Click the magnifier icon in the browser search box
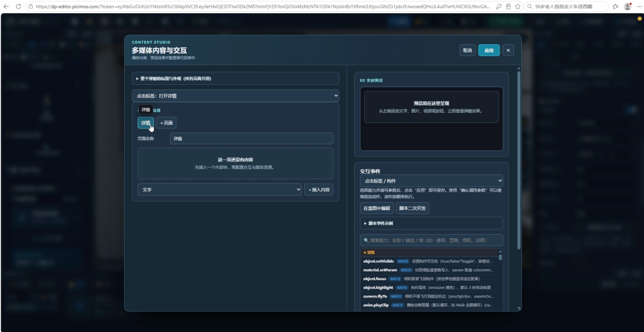644x332 pixels. click(x=530, y=7)
